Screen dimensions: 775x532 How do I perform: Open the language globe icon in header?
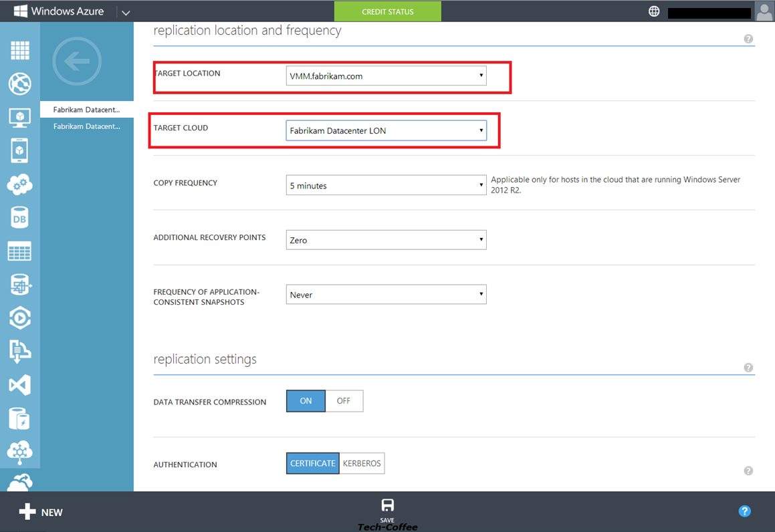click(653, 11)
